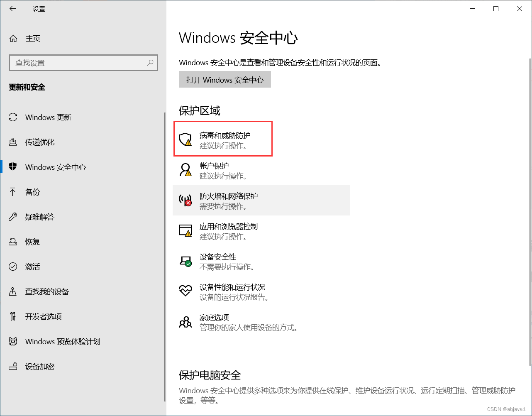Click the 需要执行操作。 firewall status text
This screenshot has height=416, width=532.
point(223,206)
